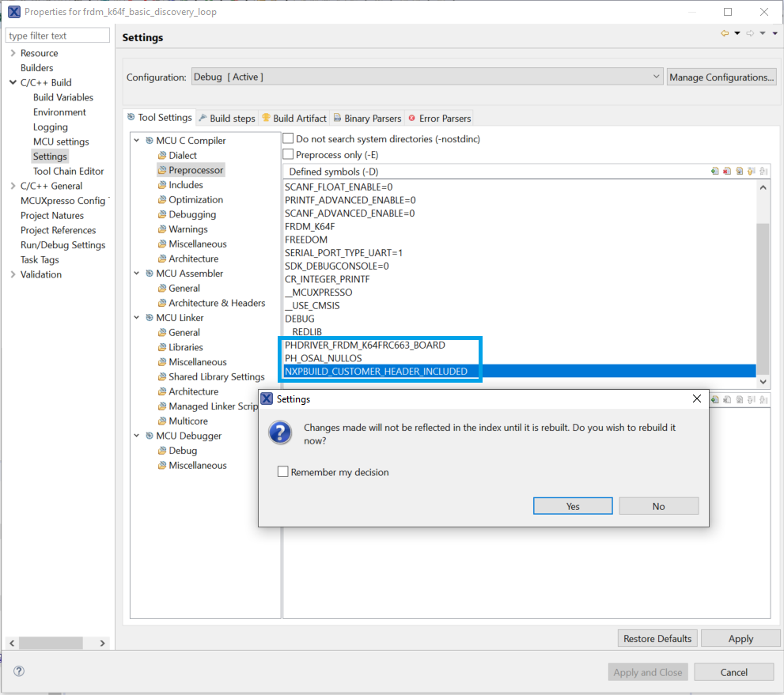Image resolution: width=784 pixels, height=695 pixels.
Task: Open the view menu dropdown at top right
Action: tap(775, 33)
